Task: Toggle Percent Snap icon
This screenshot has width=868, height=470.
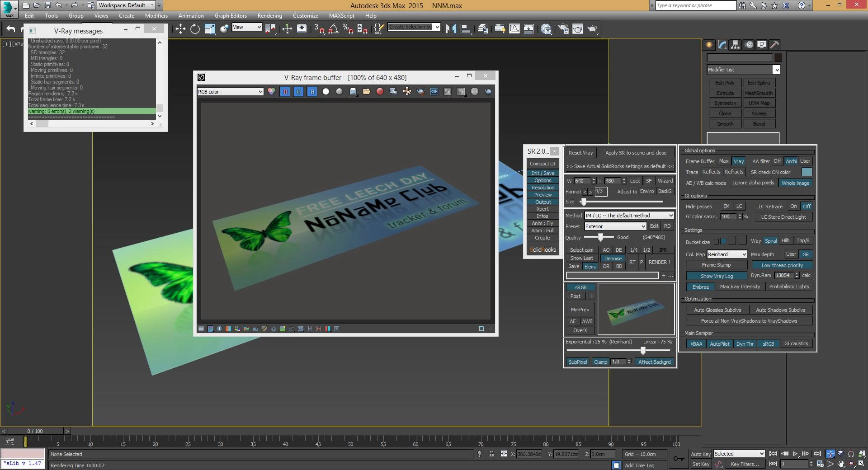Action: tap(348, 29)
